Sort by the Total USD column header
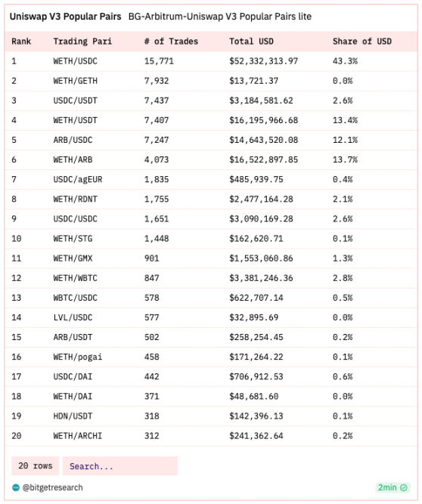Viewport: 422px width, 504px height. (x=251, y=42)
